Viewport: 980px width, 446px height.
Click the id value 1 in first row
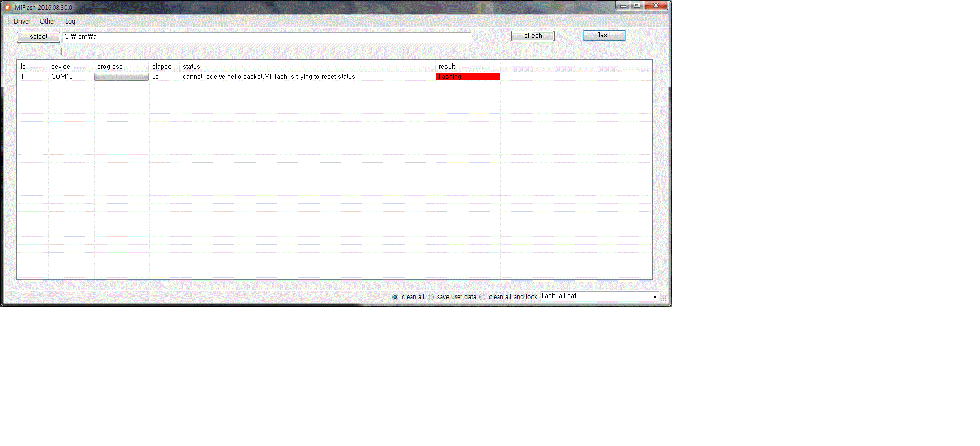22,77
